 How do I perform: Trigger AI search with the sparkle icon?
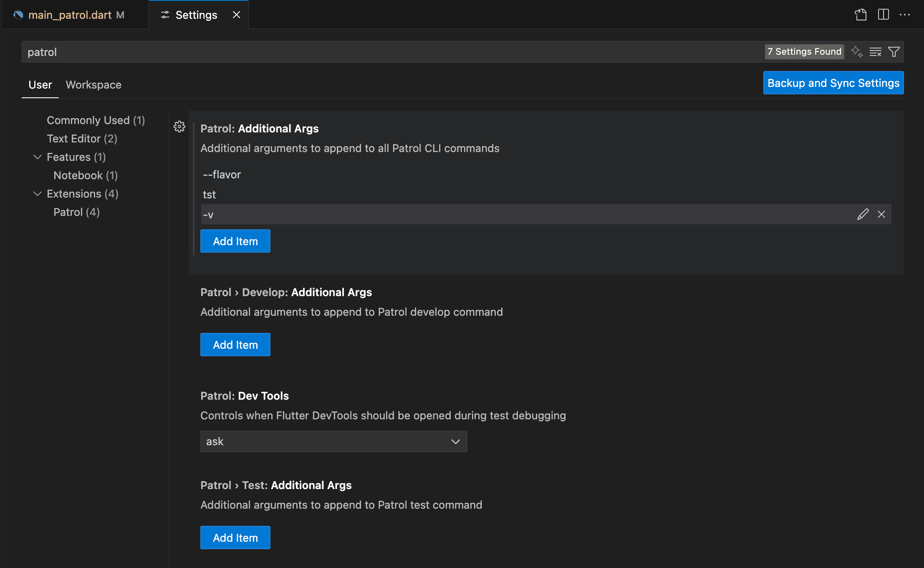[857, 52]
